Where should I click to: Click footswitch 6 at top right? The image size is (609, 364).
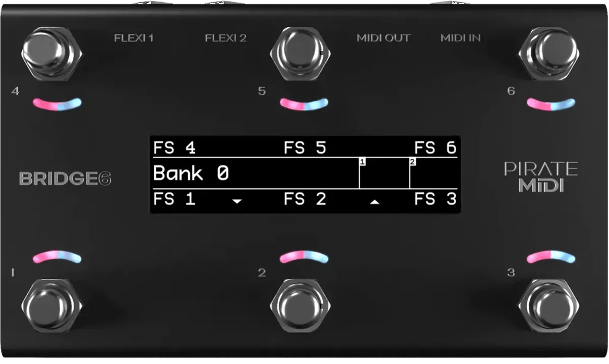(550, 53)
